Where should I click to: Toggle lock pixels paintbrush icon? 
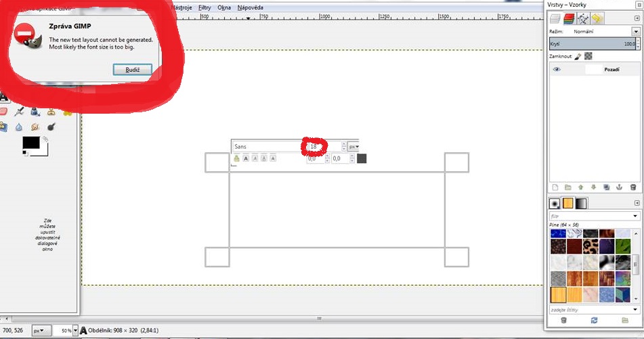point(579,56)
